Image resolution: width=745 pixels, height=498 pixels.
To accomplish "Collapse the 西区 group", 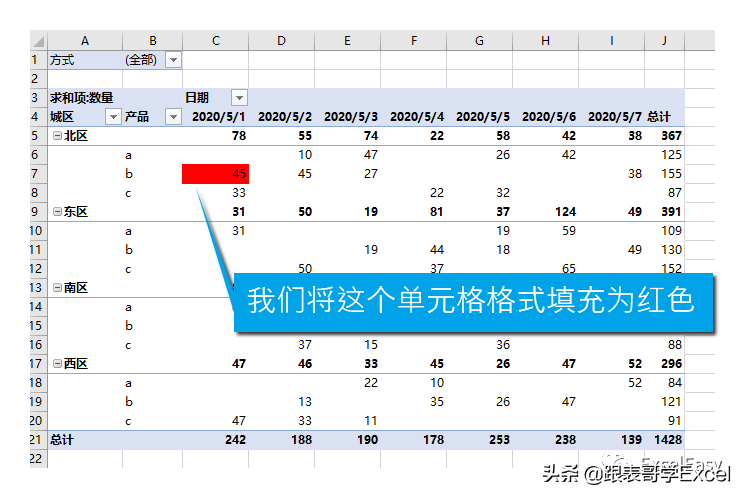I will pyautogui.click(x=57, y=364).
